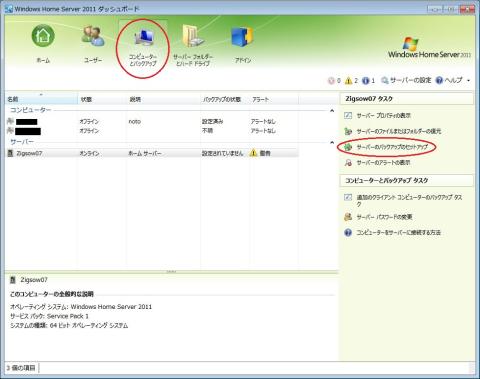480x379 pixels.
Task: Click the first computer row icon
Action: [x=10, y=121]
